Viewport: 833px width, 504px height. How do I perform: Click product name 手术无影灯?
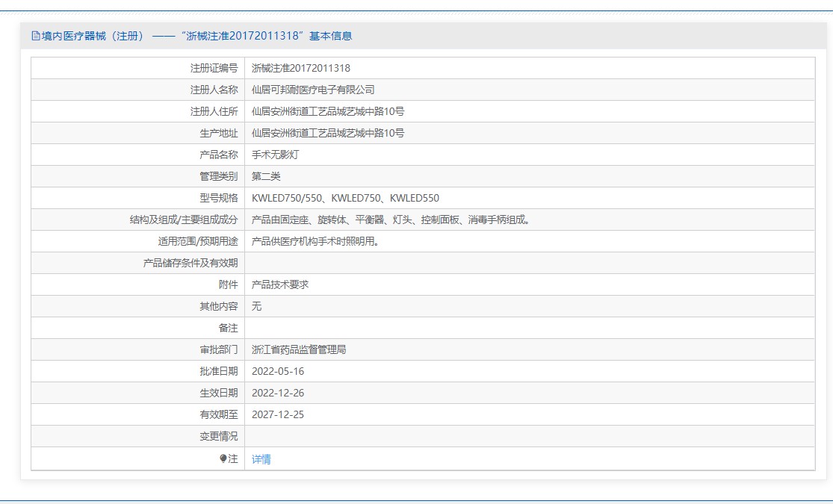click(275, 155)
